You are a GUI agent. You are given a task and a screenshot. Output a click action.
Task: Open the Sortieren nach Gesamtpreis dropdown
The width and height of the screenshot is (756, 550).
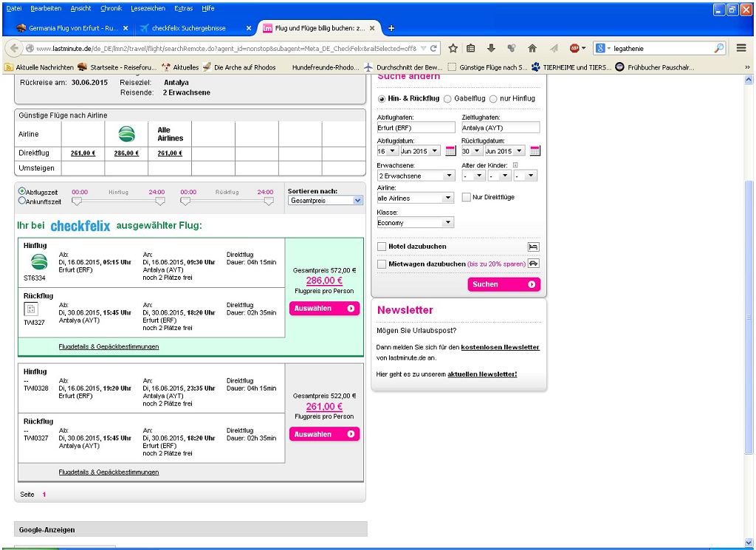(325, 200)
